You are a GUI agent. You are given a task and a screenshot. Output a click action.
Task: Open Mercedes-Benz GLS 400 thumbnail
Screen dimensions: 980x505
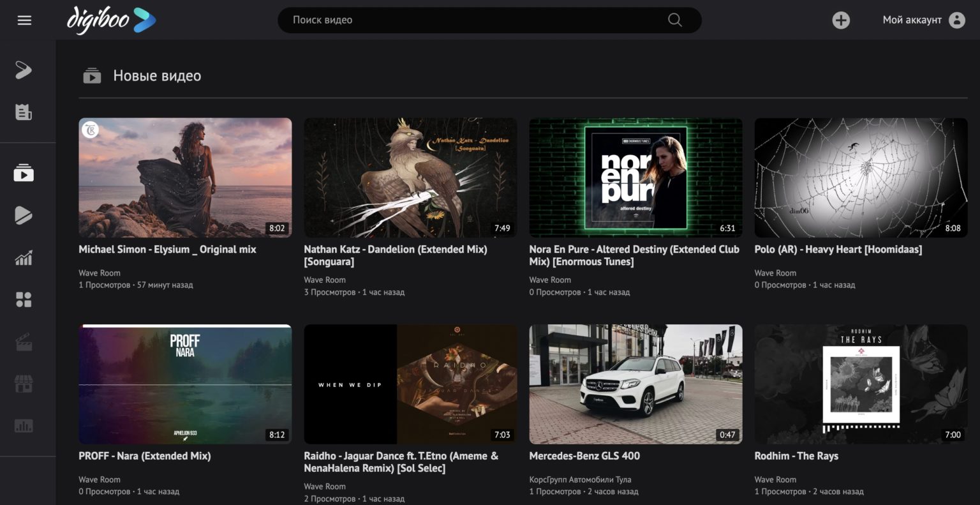click(x=636, y=384)
